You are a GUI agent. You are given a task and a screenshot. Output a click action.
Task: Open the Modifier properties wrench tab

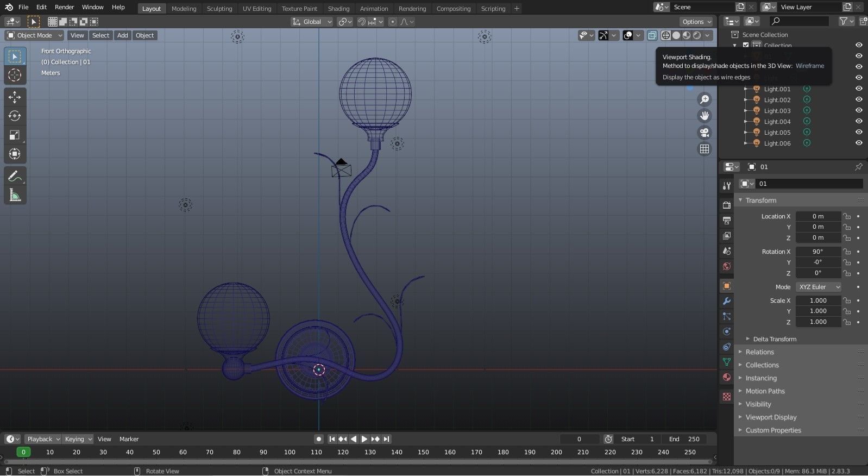coord(727,301)
